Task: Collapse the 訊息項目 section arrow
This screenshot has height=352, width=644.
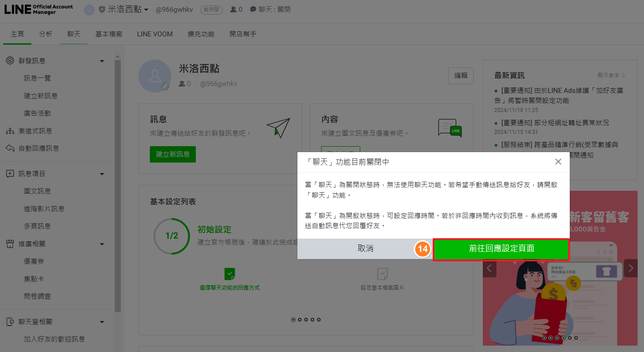Action: (x=102, y=174)
